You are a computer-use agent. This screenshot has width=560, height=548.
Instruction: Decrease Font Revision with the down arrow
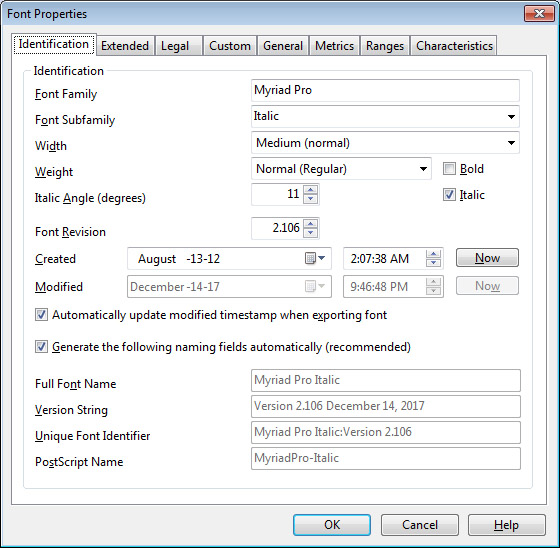(x=310, y=233)
